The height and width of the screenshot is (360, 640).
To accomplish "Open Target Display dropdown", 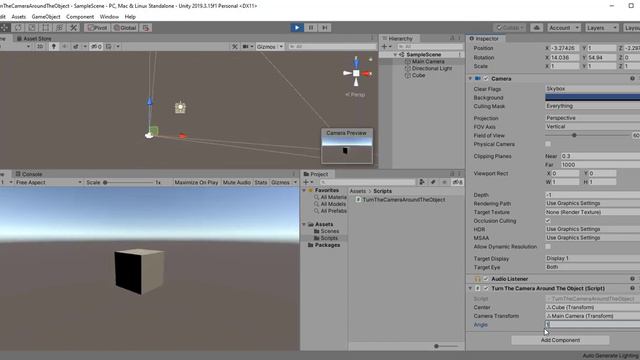I will coord(592,258).
